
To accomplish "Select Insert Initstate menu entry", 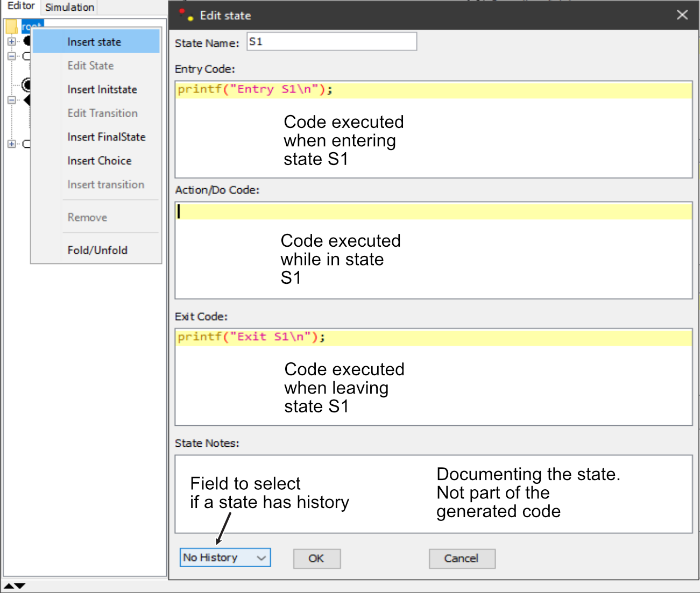I will click(102, 89).
